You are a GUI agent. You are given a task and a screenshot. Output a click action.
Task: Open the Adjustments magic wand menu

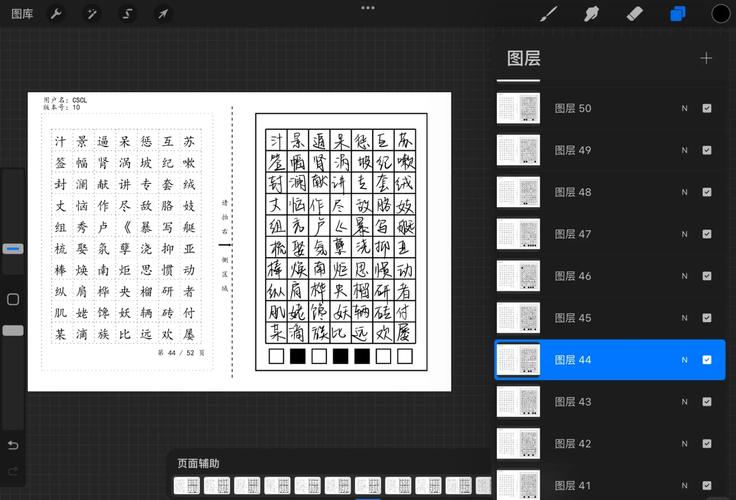click(x=91, y=14)
